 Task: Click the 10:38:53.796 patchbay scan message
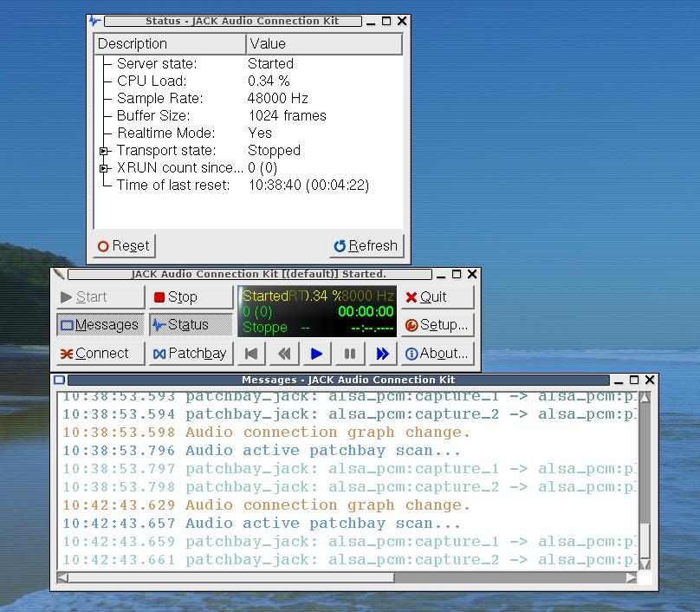click(x=262, y=450)
